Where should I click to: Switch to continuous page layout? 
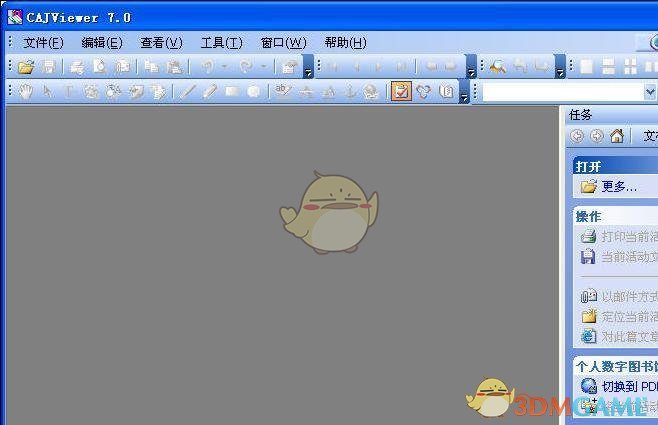coord(608,66)
